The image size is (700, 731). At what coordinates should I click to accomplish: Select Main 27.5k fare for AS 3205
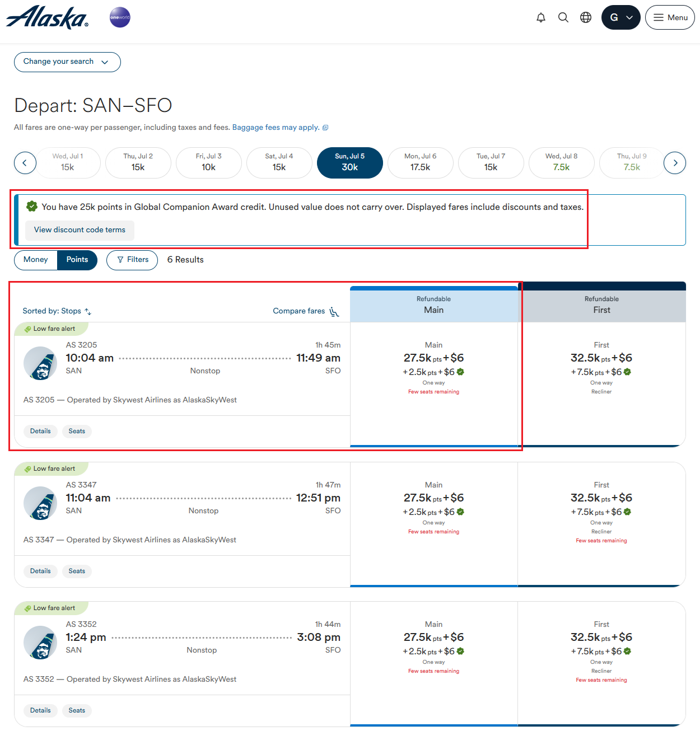tap(434, 385)
